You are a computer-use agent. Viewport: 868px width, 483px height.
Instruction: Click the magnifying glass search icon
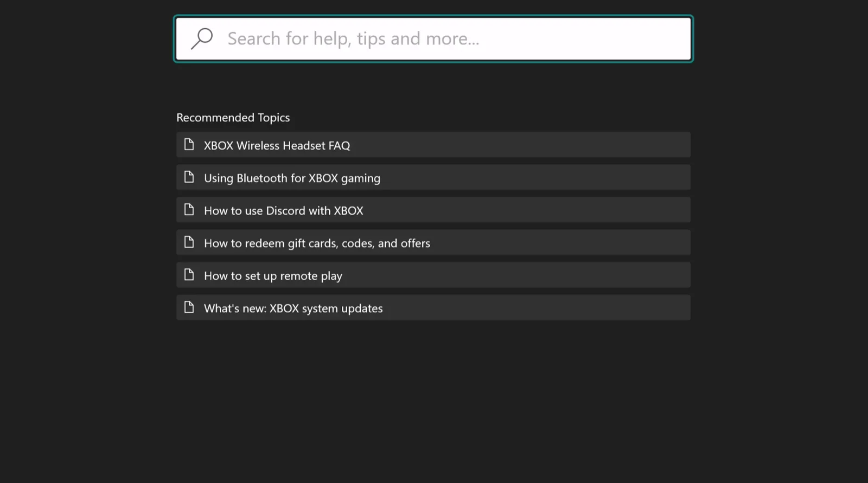pos(202,38)
